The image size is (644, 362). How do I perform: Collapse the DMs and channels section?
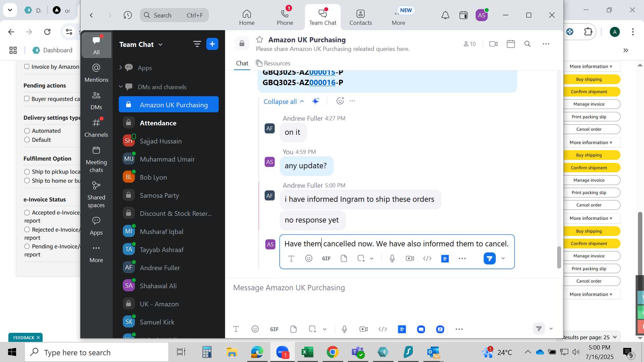pos(121,87)
